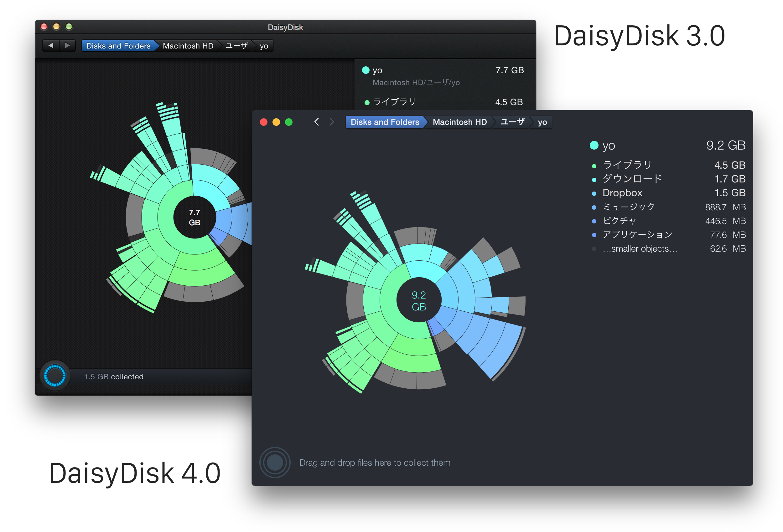The width and height of the screenshot is (783, 532).
Task: Click the DaisyDisk title of the 3.0 window
Action: click(x=285, y=27)
